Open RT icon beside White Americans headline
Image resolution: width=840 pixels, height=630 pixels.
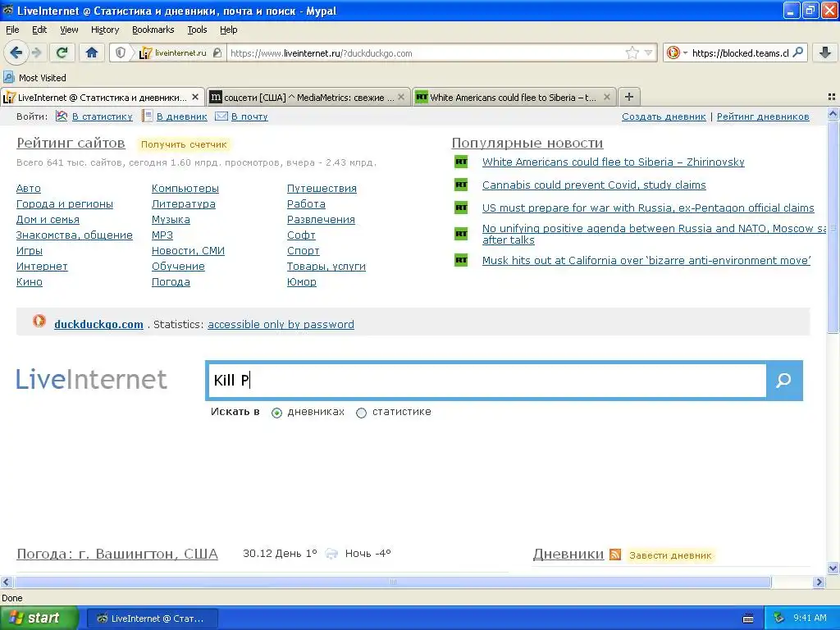(461, 162)
